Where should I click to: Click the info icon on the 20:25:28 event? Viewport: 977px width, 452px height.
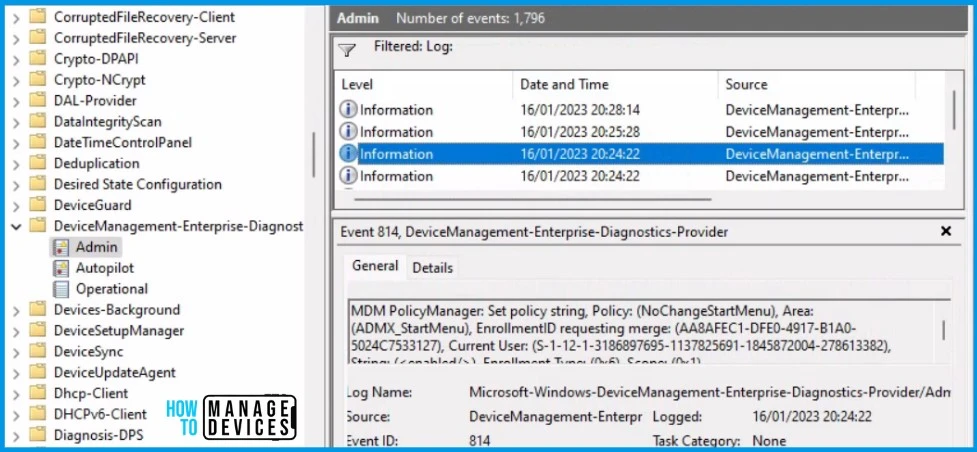pyautogui.click(x=348, y=132)
